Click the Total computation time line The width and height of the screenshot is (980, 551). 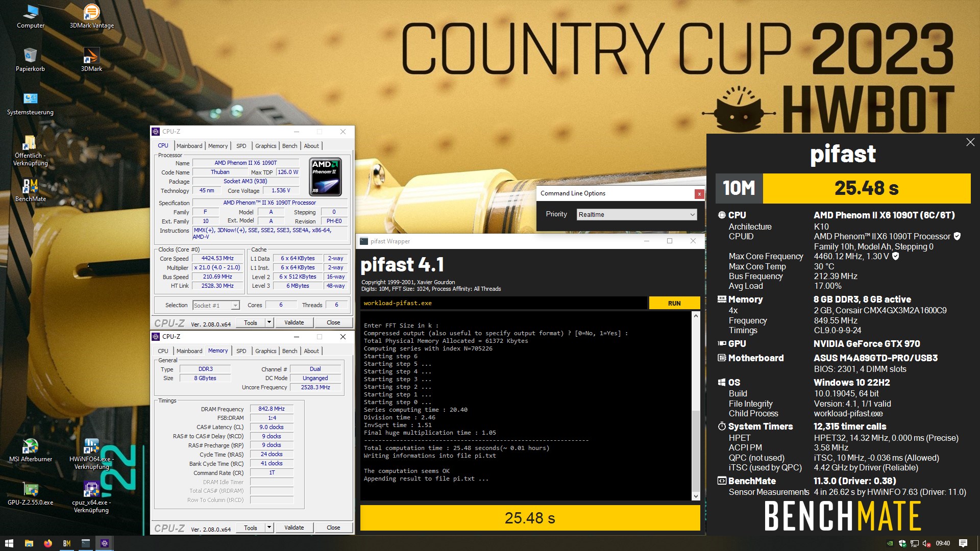(456, 448)
